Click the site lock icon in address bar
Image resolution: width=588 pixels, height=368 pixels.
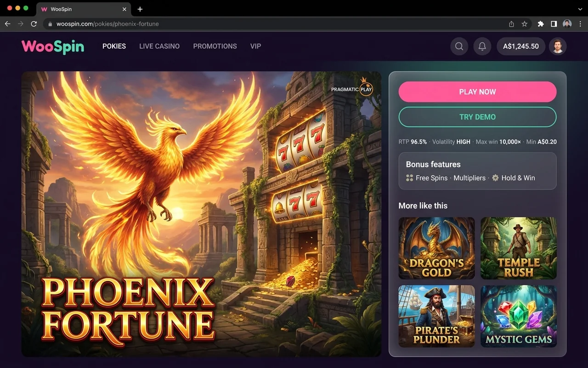(50, 24)
